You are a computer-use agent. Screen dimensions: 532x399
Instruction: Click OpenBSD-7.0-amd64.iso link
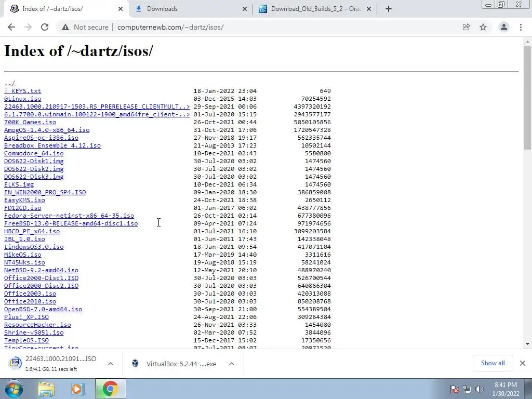(43, 310)
